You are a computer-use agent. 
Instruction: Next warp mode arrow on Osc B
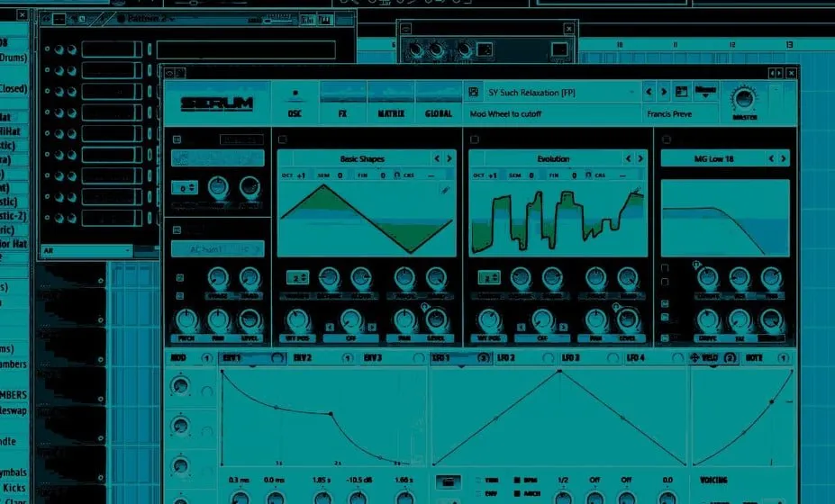[x=563, y=327]
